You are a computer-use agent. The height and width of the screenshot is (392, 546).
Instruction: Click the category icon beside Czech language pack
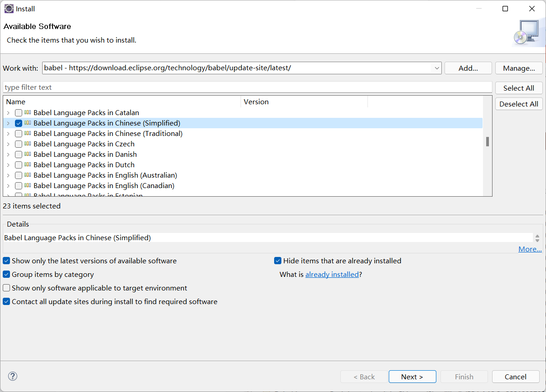[x=28, y=144]
